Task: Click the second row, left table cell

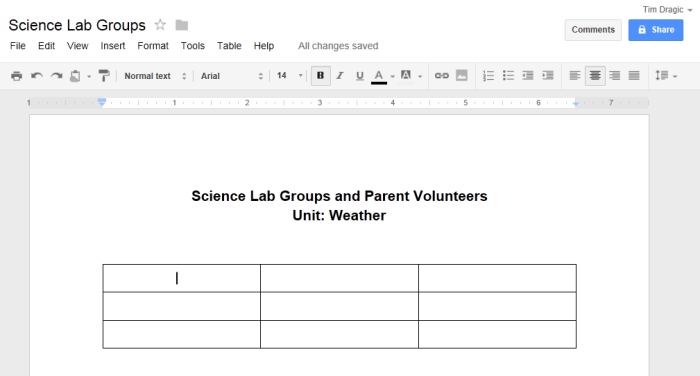Action: click(x=182, y=306)
